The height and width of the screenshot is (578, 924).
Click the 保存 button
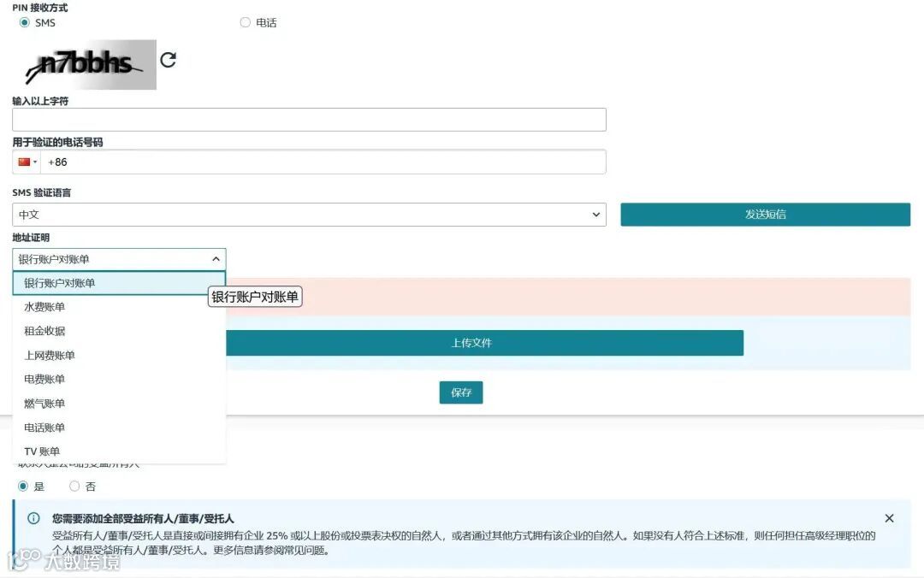click(461, 392)
